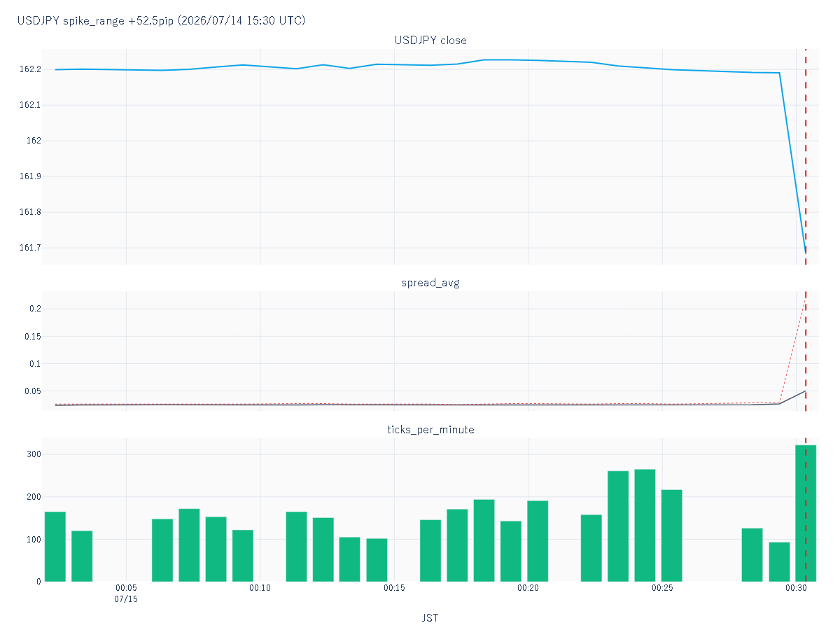This screenshot has width=840, height=630.
Task: Click the red dashed marker in ticks chart
Action: [x=806, y=510]
